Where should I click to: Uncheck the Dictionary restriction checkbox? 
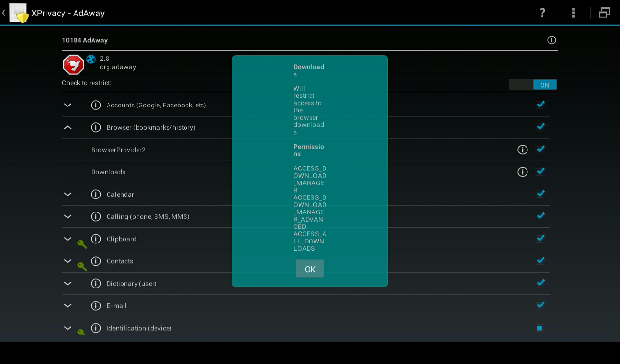pyautogui.click(x=540, y=283)
